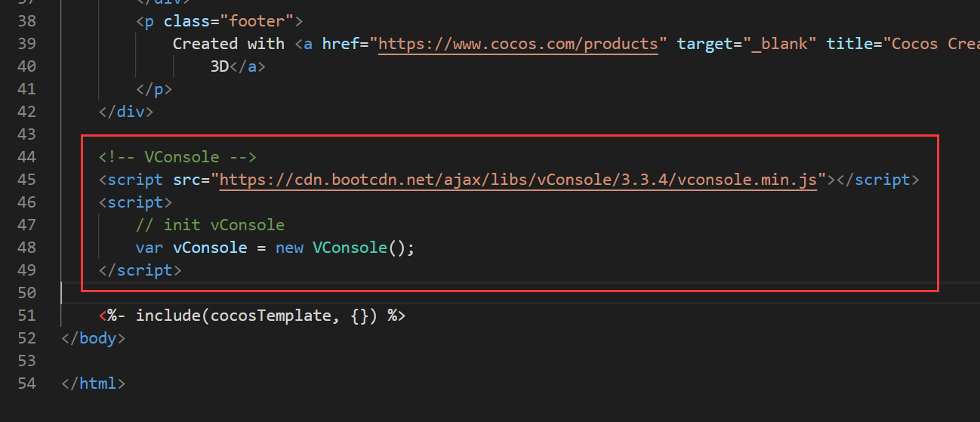Click line number 54 in the gutter

tap(26, 383)
